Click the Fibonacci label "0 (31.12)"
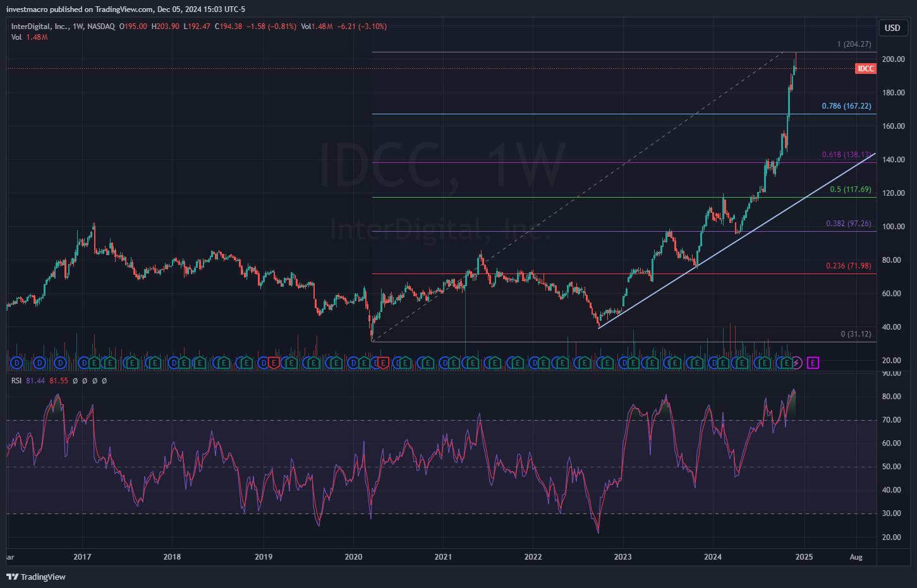The image size is (917, 588). (856, 334)
